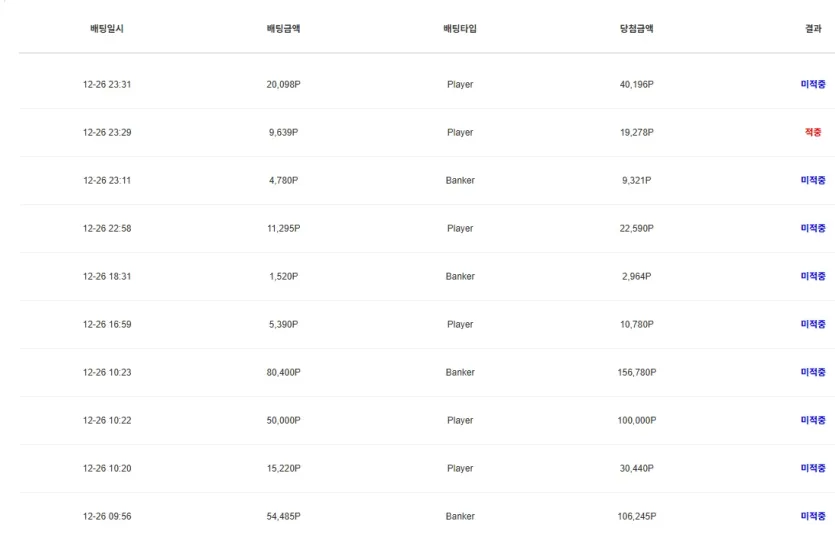This screenshot has width=835, height=534.
Task: Click the 배팅일시 column header
Action: (x=106, y=29)
